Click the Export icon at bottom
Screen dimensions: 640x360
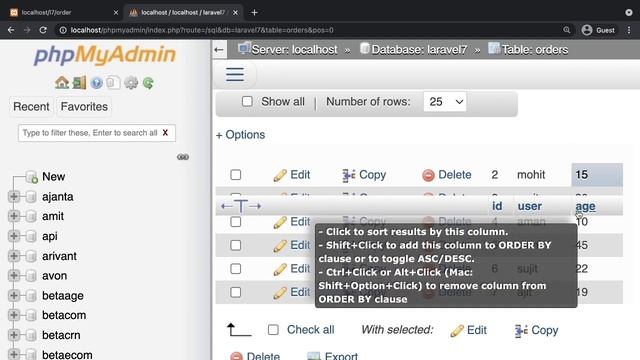pyautogui.click(x=313, y=356)
